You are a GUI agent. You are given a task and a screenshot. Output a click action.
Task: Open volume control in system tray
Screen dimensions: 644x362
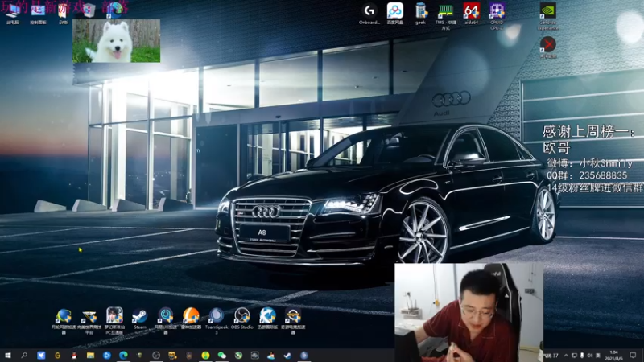tap(590, 355)
